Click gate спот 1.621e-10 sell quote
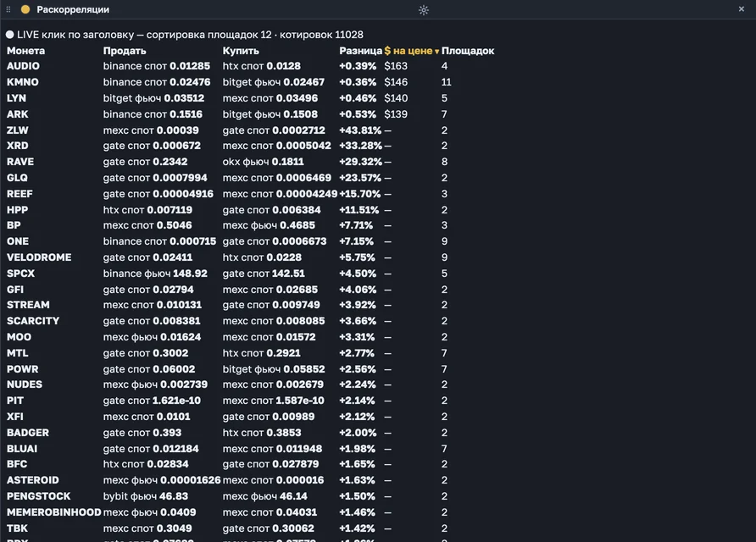The image size is (756, 542). pyautogui.click(x=152, y=401)
